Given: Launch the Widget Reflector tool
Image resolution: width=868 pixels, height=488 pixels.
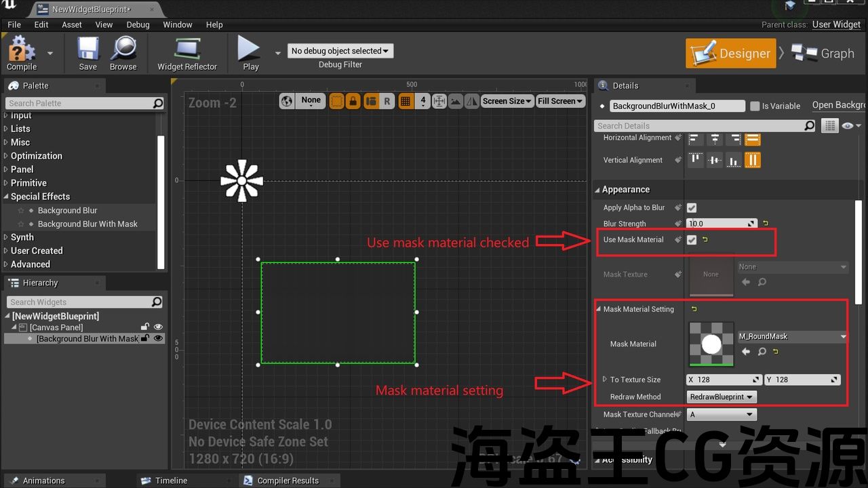Looking at the screenshot, I should (x=187, y=52).
